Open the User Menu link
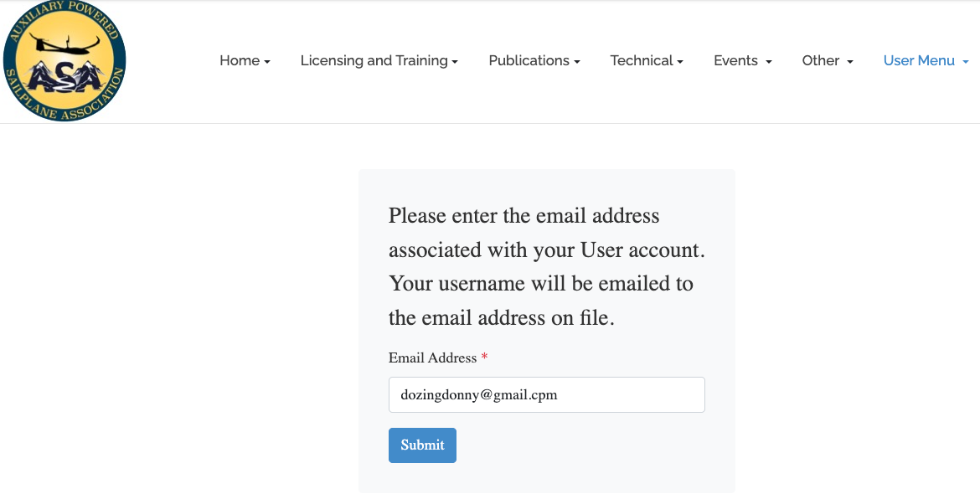The height and width of the screenshot is (499, 980). pos(919,60)
